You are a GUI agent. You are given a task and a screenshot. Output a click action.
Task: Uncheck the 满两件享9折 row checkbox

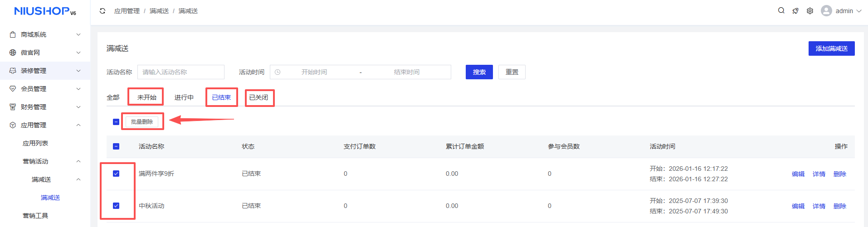[x=116, y=174]
